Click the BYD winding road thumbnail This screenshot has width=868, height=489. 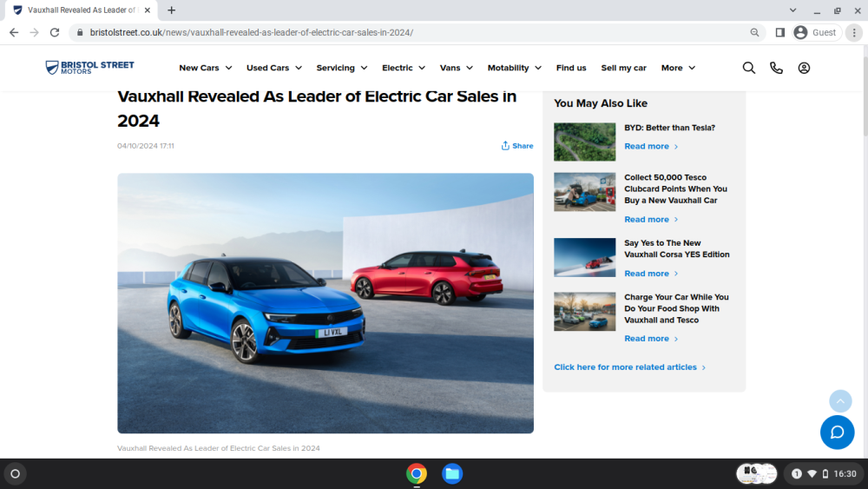[584, 142]
